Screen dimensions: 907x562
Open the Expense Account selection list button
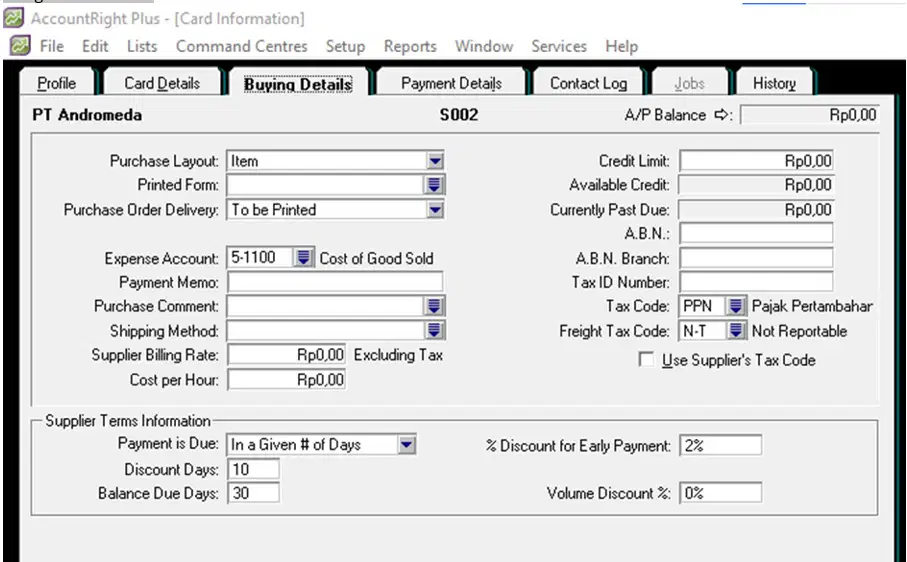click(x=303, y=257)
